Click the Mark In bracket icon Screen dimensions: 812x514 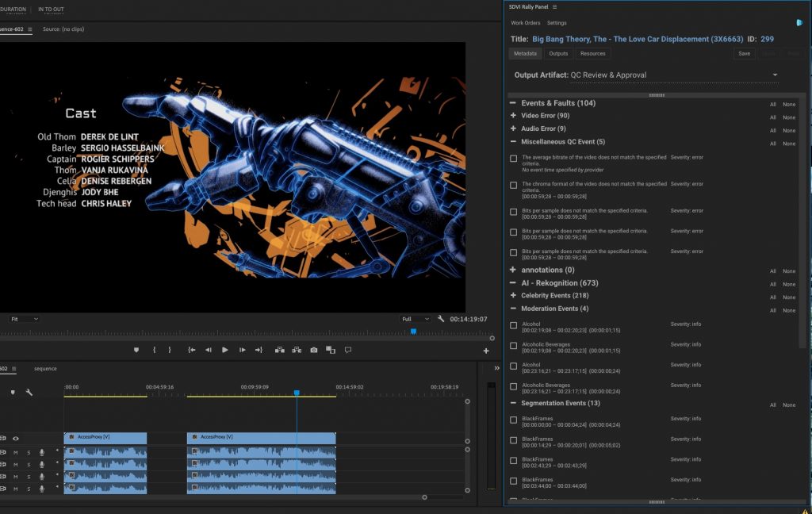coord(154,350)
